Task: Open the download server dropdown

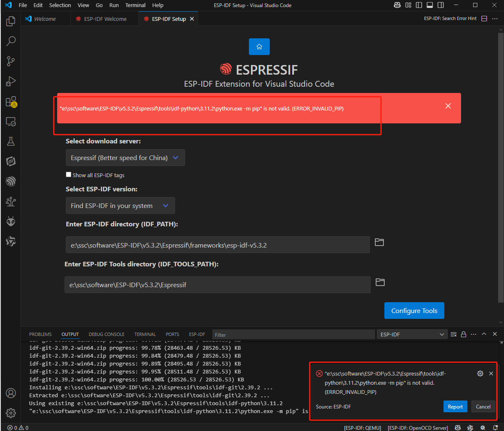Action: click(x=125, y=158)
